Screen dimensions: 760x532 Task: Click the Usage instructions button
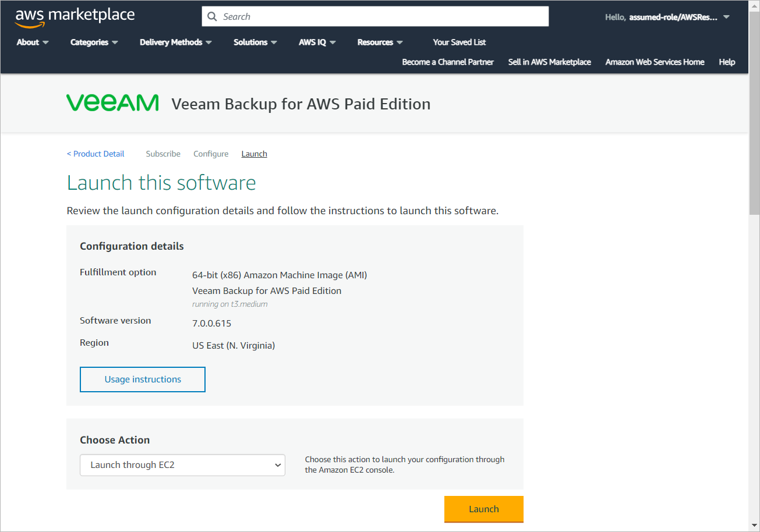(143, 380)
